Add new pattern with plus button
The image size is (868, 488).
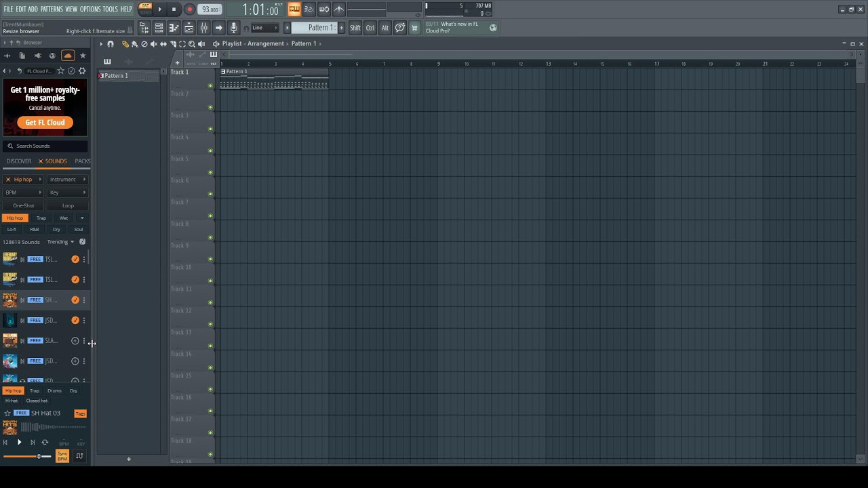[341, 28]
